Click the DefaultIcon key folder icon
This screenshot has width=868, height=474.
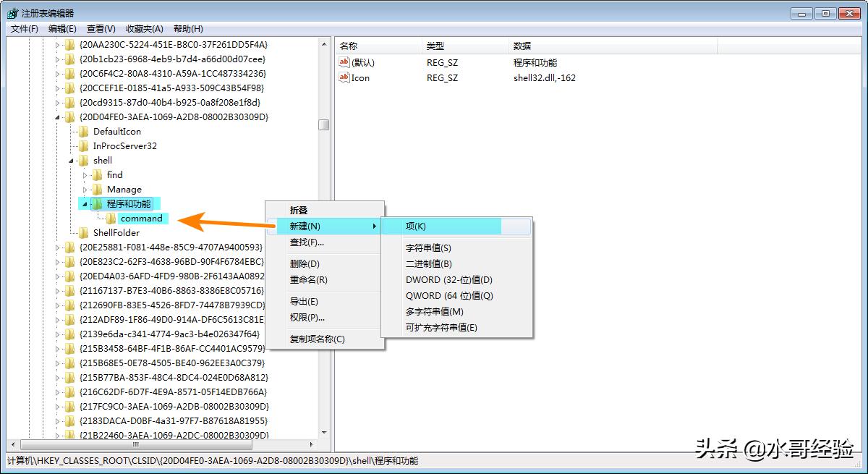click(x=83, y=131)
